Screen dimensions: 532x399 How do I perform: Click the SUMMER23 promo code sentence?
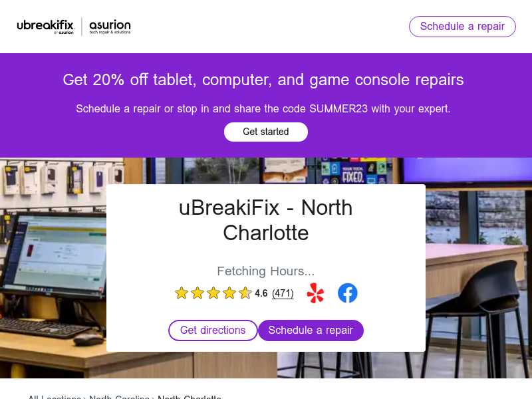(263, 109)
